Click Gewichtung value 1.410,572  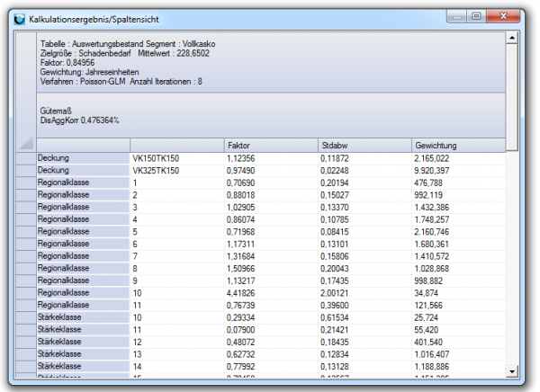[431, 256]
